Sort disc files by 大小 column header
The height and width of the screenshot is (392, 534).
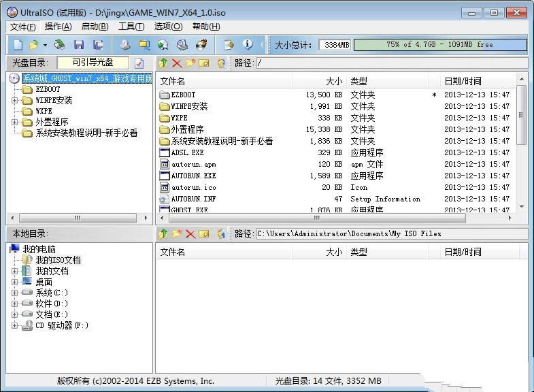point(320,81)
